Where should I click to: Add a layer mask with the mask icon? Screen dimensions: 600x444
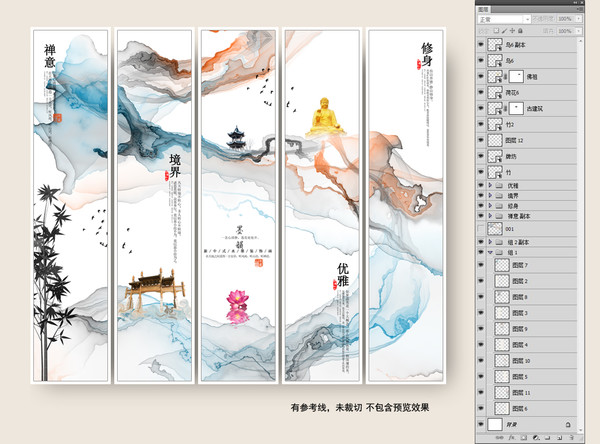[524, 437]
